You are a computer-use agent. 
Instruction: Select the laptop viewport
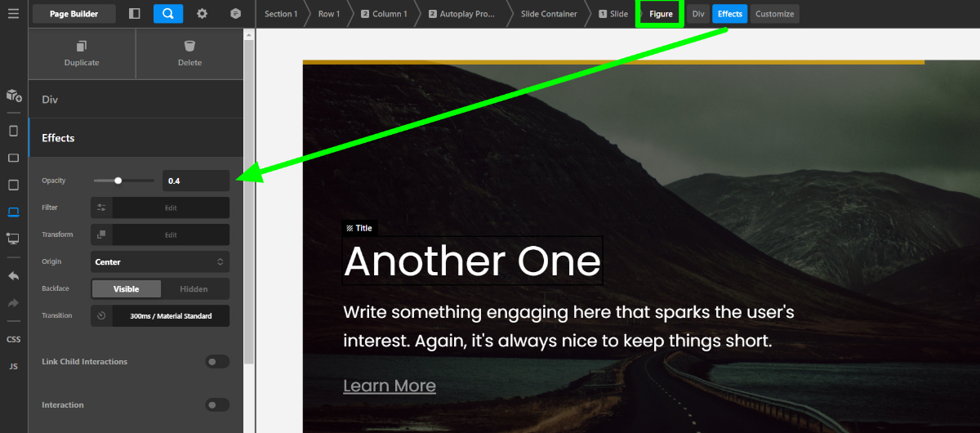click(13, 212)
